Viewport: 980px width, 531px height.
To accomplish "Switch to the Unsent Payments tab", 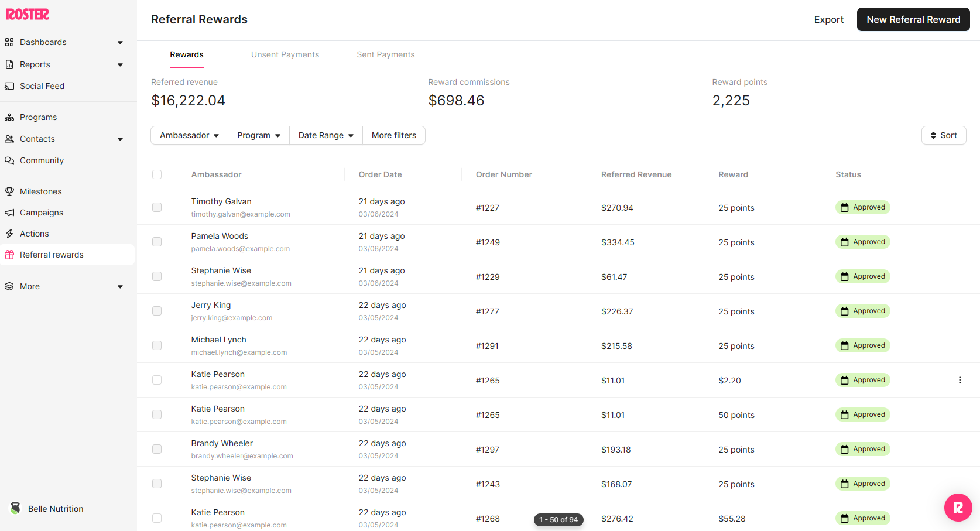I will pyautogui.click(x=285, y=54).
